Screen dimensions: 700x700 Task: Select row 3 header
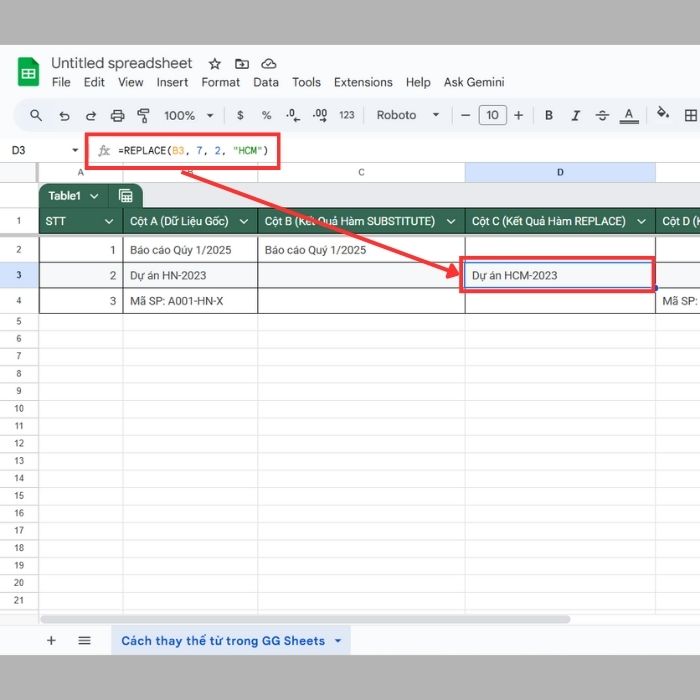[x=19, y=275]
